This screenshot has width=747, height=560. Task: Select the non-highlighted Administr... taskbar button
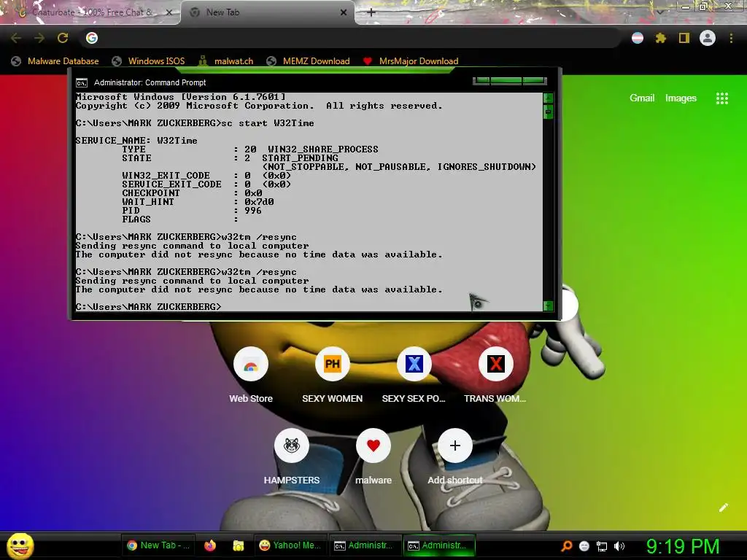point(365,545)
